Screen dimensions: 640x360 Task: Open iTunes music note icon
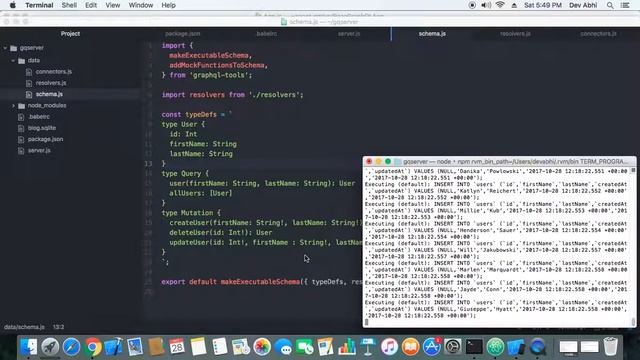(389, 347)
